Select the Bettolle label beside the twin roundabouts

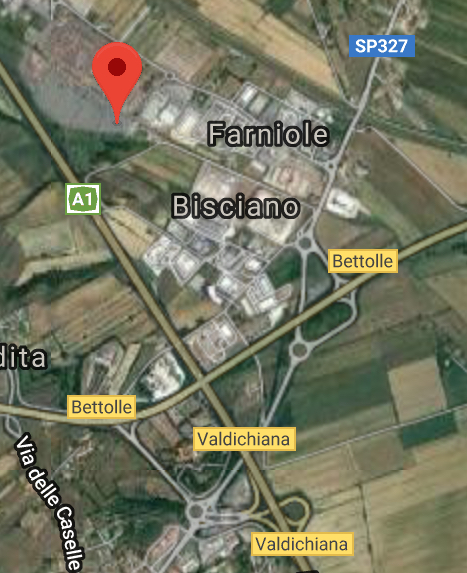coord(363,261)
